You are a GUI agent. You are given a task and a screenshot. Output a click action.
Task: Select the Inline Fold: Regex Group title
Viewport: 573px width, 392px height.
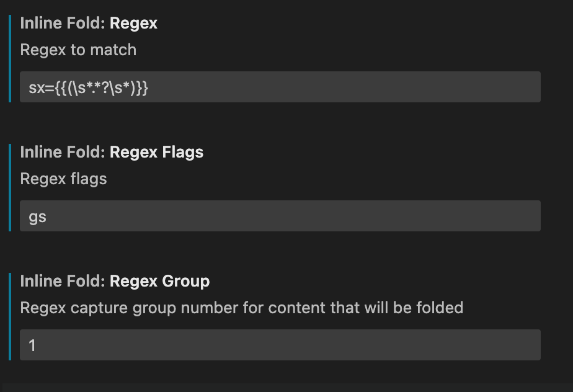(x=115, y=281)
